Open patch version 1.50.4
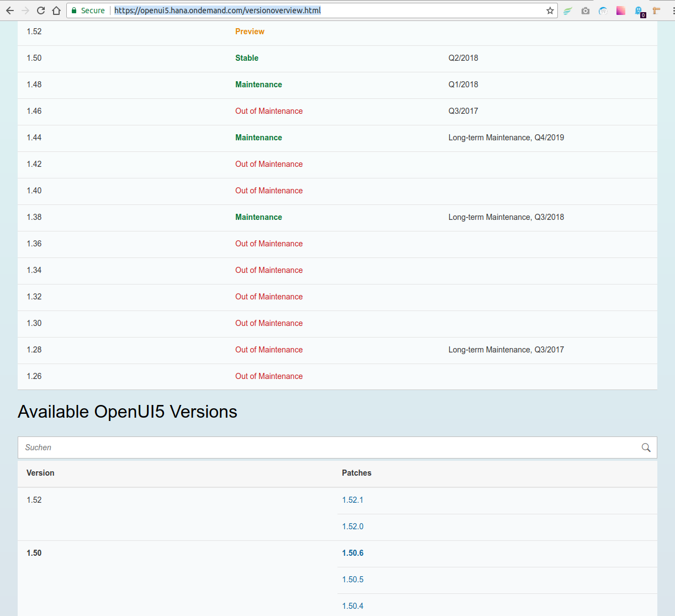 pos(353,606)
